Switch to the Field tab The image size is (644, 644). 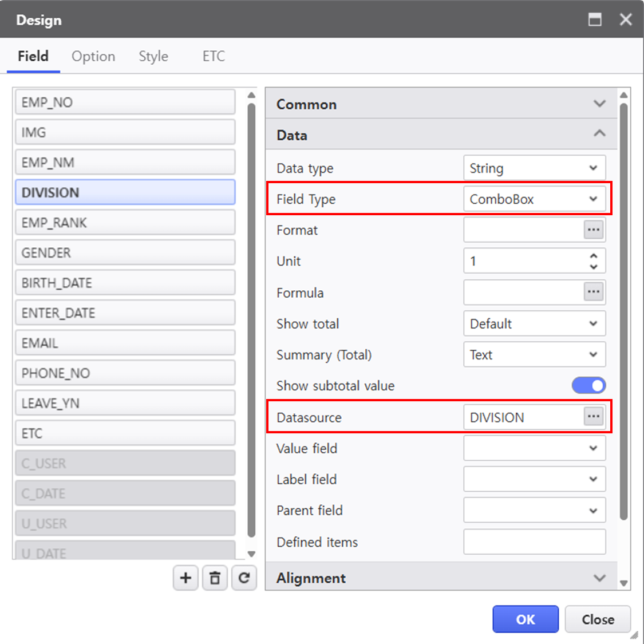33,56
